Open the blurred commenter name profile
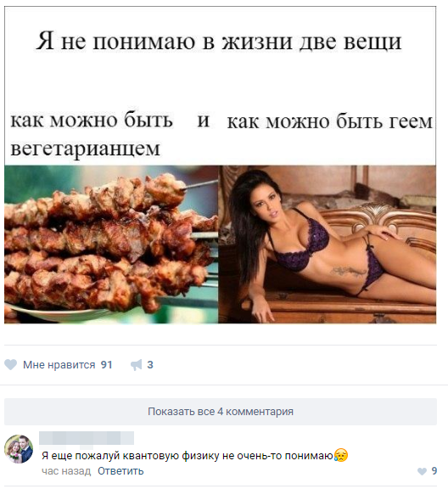The width and height of the screenshot is (448, 489). (x=87, y=438)
